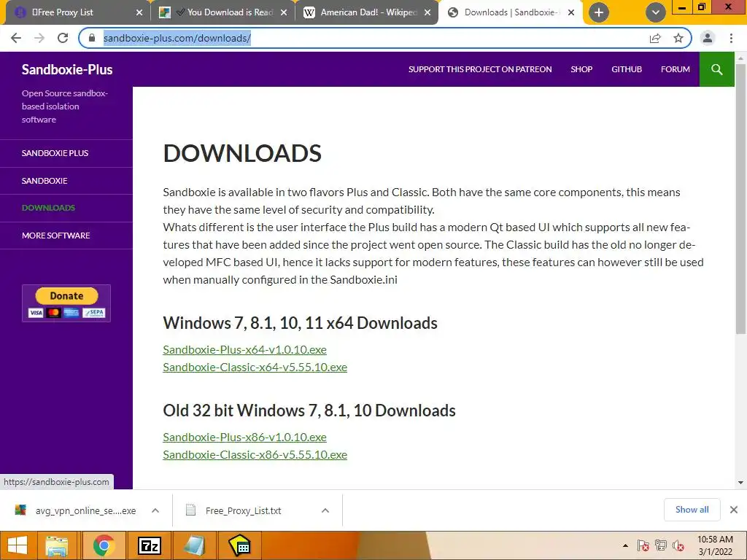Close the downloads bar
Viewport: 747px width, 560px height.
734,510
